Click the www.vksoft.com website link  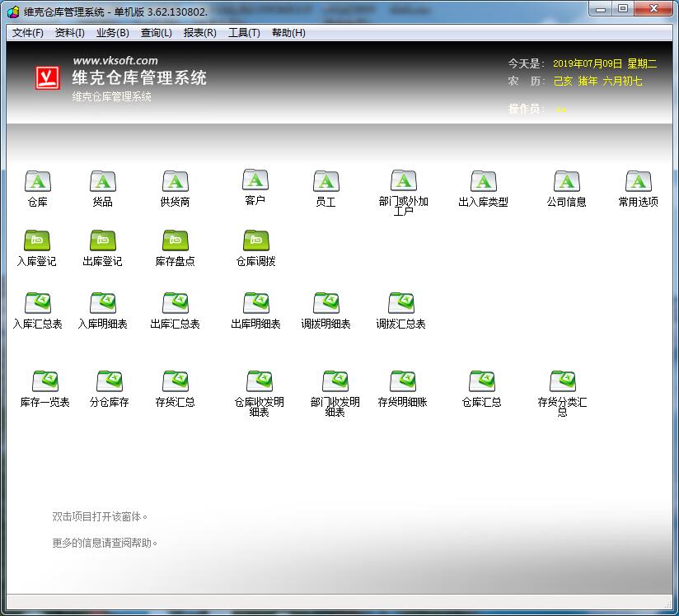tap(115, 61)
